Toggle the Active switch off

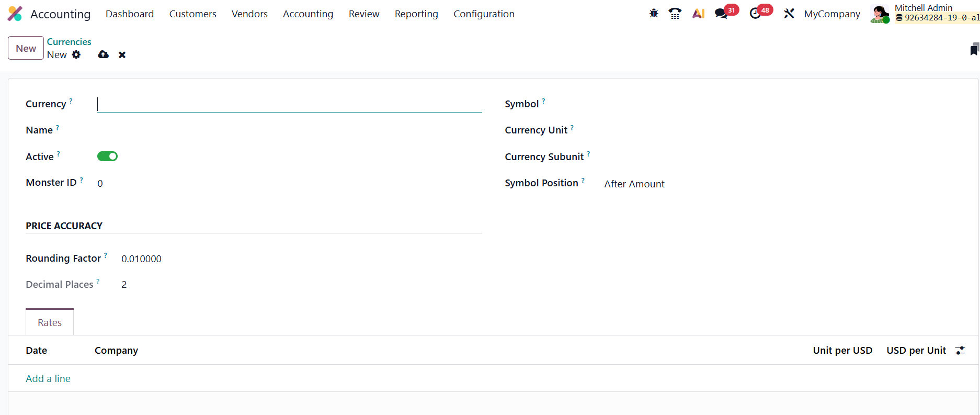click(x=107, y=156)
